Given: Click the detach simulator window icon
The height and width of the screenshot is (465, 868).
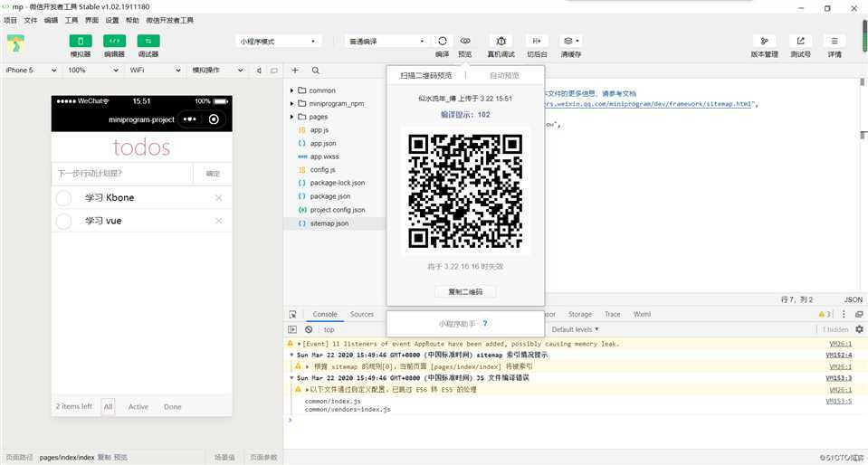Looking at the screenshot, I should click(274, 71).
